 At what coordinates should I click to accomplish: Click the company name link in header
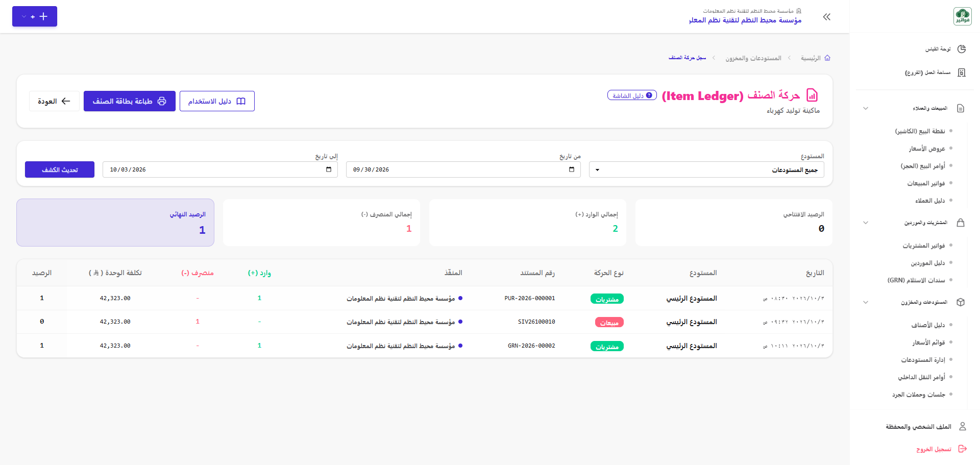(x=745, y=20)
